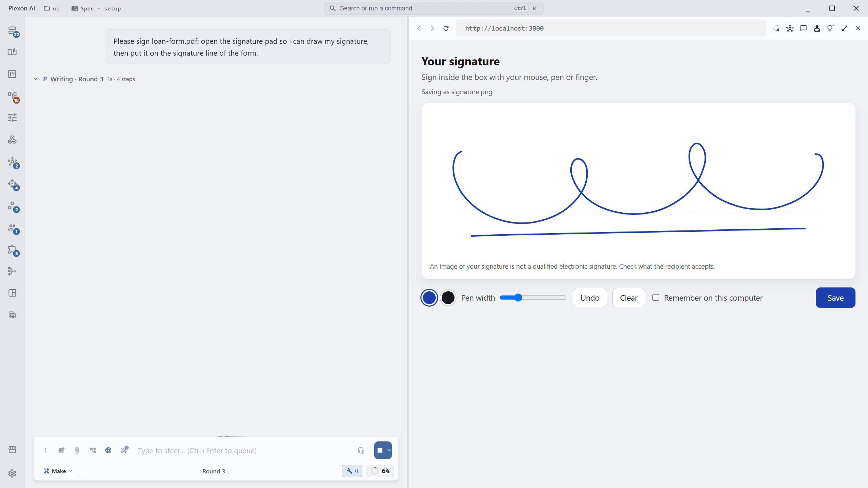This screenshot has width=868, height=488.
Task: Add an image using the composer image icon
Action: point(61,450)
